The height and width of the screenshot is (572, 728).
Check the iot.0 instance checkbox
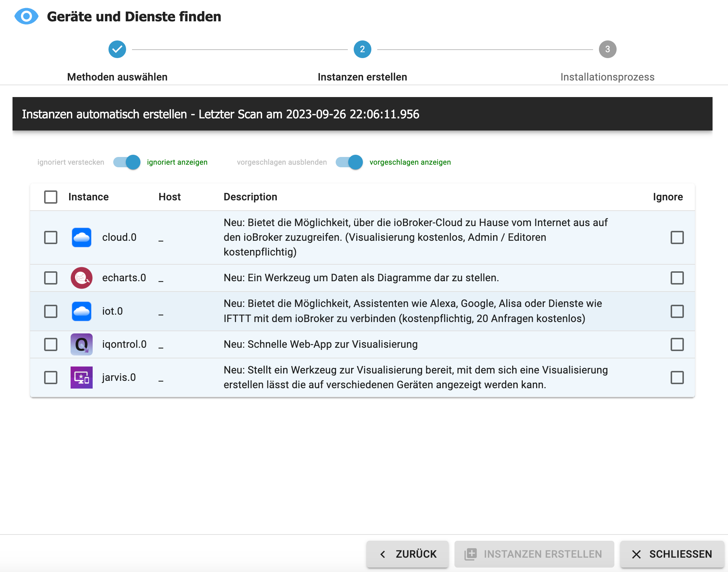pyautogui.click(x=51, y=311)
